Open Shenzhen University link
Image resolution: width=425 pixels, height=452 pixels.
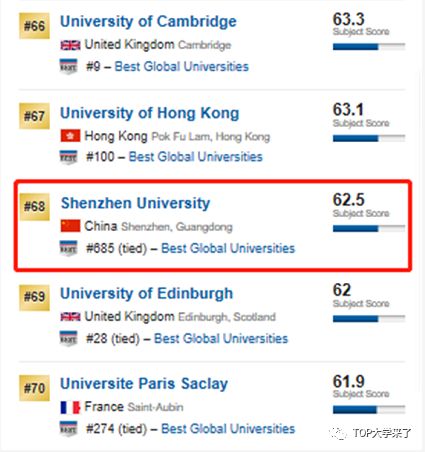(x=136, y=203)
